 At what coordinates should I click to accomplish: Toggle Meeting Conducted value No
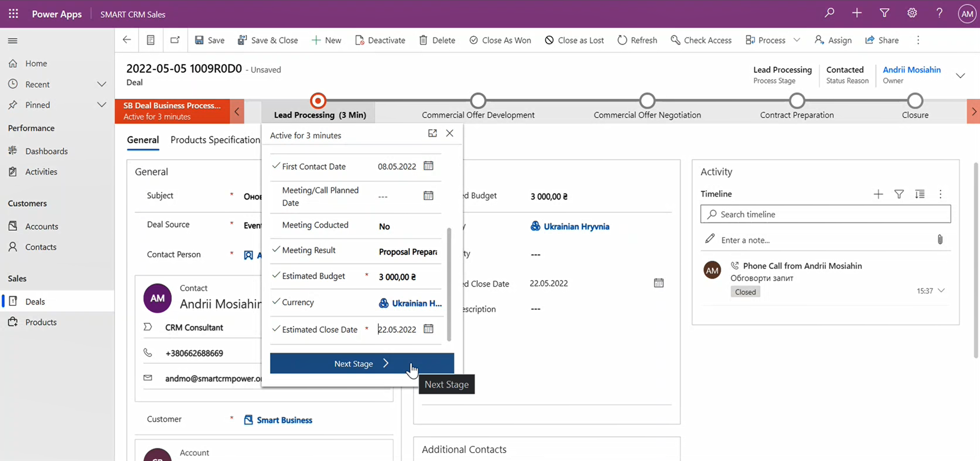[384, 227]
